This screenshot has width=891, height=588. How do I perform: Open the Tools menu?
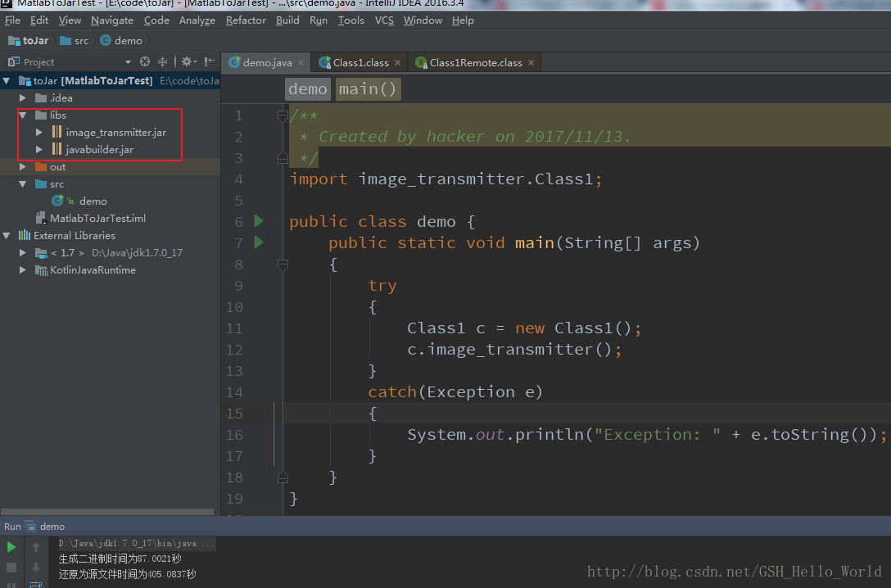[x=351, y=20]
